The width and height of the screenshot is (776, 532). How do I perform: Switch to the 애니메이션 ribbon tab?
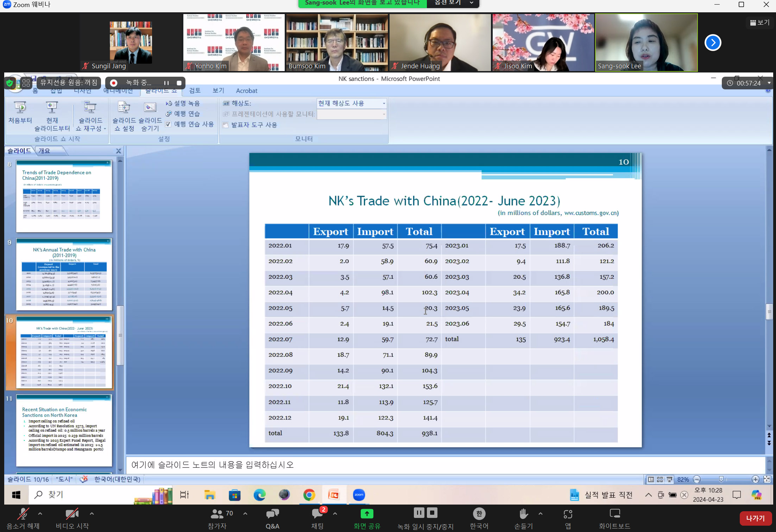pyautogui.click(x=118, y=90)
